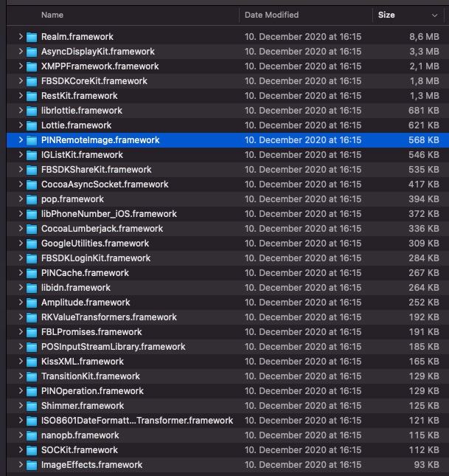Click the GoogleUtilities.framework folder icon
This screenshot has width=449, height=476.
click(32, 244)
